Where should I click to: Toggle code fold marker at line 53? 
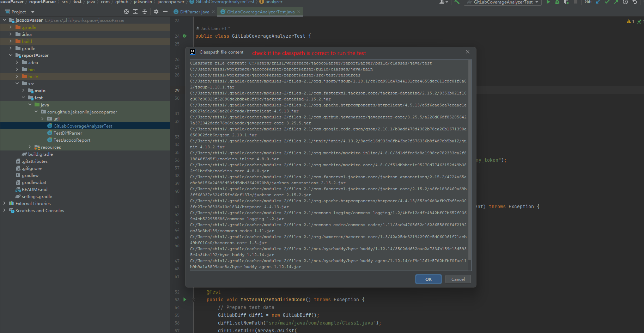pos(193,300)
